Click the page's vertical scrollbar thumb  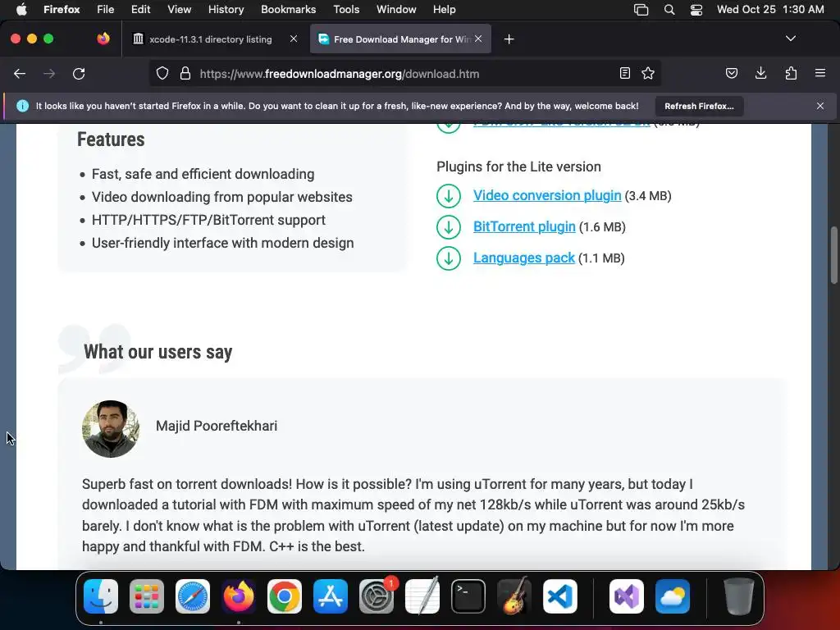point(833,256)
